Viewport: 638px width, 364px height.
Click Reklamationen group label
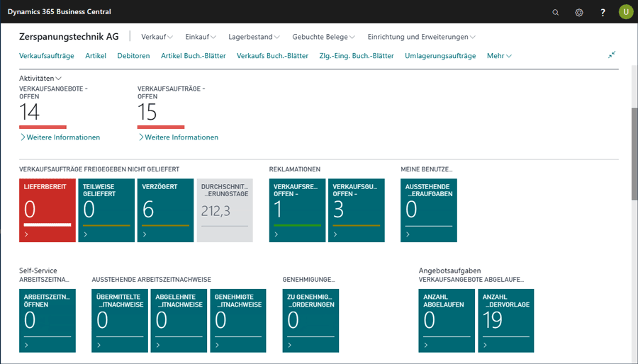(x=295, y=169)
